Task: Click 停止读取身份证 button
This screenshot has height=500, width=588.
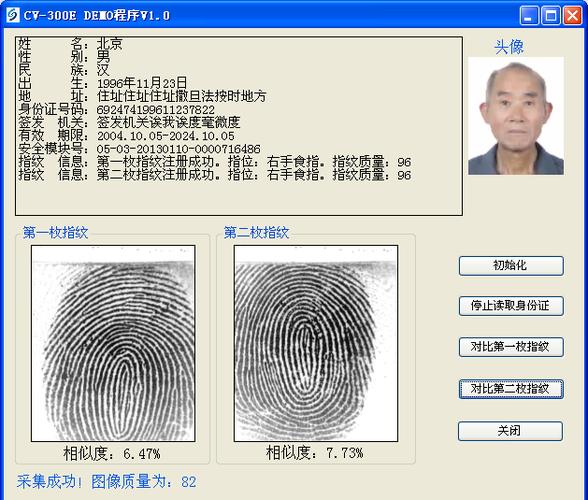Action: [511, 306]
